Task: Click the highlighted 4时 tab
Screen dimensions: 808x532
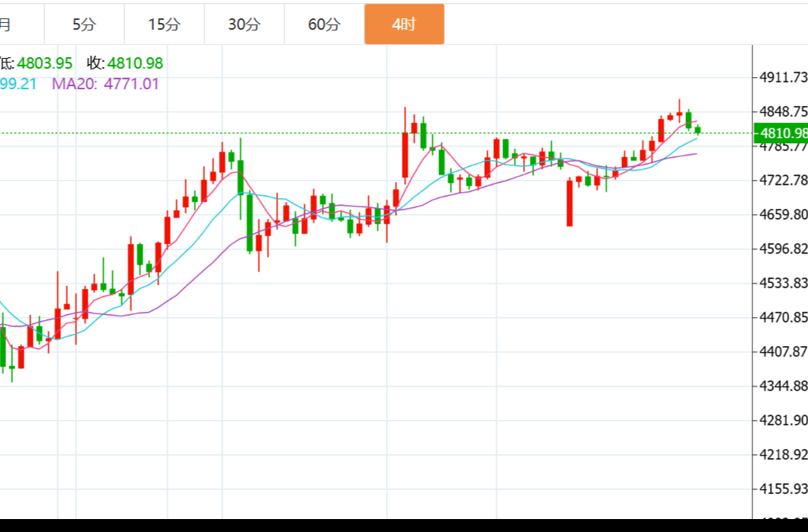Action: click(404, 24)
